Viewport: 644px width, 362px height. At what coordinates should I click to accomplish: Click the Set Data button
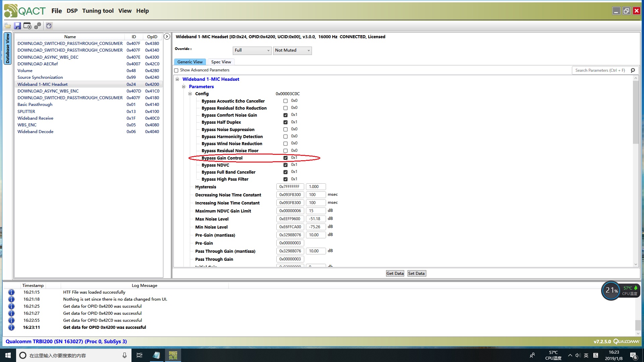click(x=416, y=274)
